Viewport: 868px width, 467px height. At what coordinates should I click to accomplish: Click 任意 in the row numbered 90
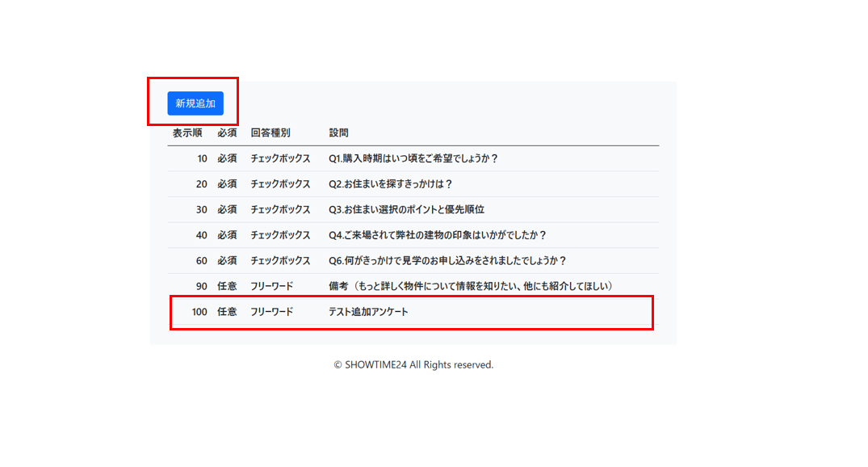(x=227, y=286)
